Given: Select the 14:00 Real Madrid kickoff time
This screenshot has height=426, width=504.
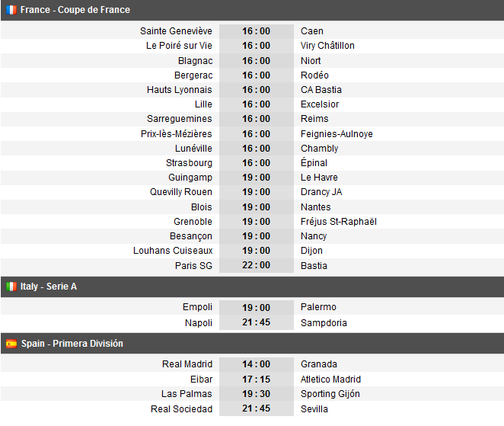Looking at the screenshot, I should tap(256, 364).
